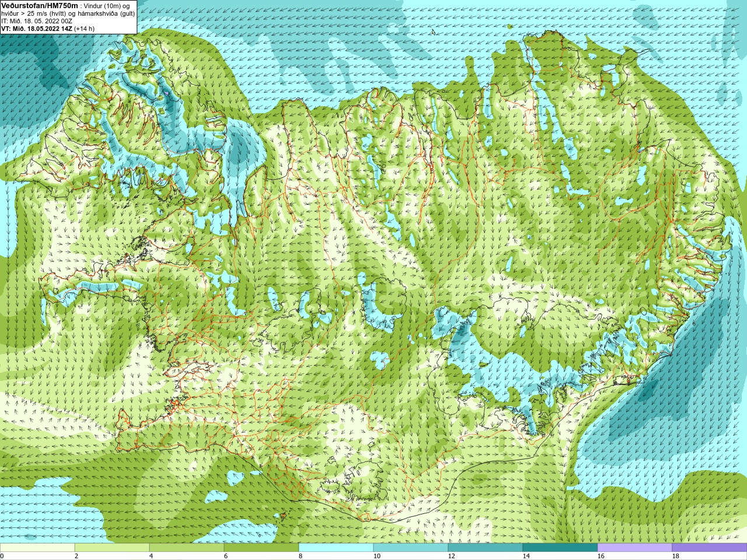This screenshot has width=747, height=560.
Task: Click the 14–16 m/s dark teal legend swatch
Action: tap(560, 548)
